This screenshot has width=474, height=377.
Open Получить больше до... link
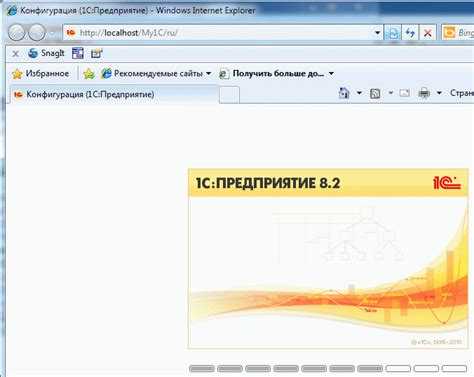pos(272,73)
